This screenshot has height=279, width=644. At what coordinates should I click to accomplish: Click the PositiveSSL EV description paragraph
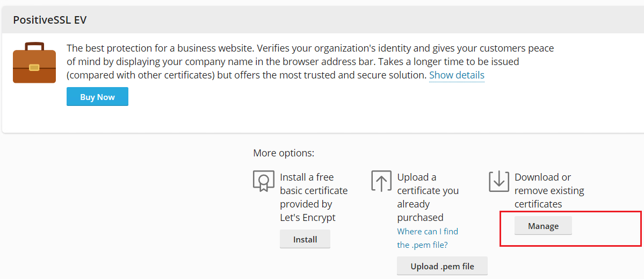(x=310, y=62)
